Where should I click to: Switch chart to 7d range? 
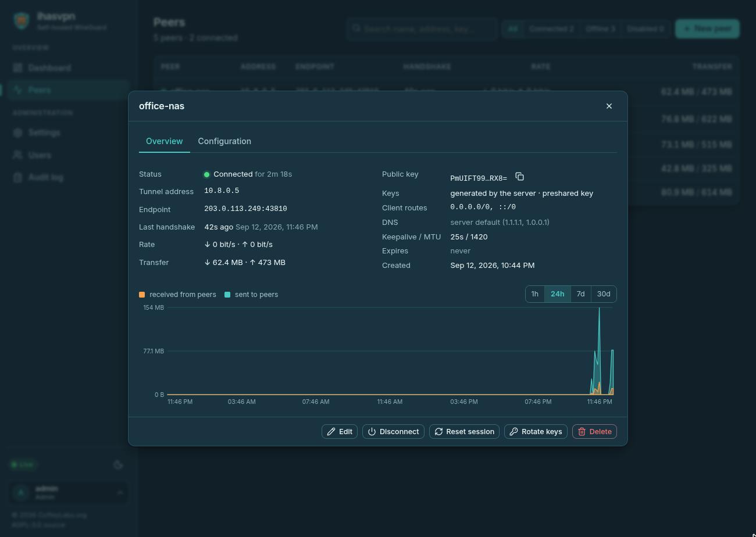pos(580,294)
